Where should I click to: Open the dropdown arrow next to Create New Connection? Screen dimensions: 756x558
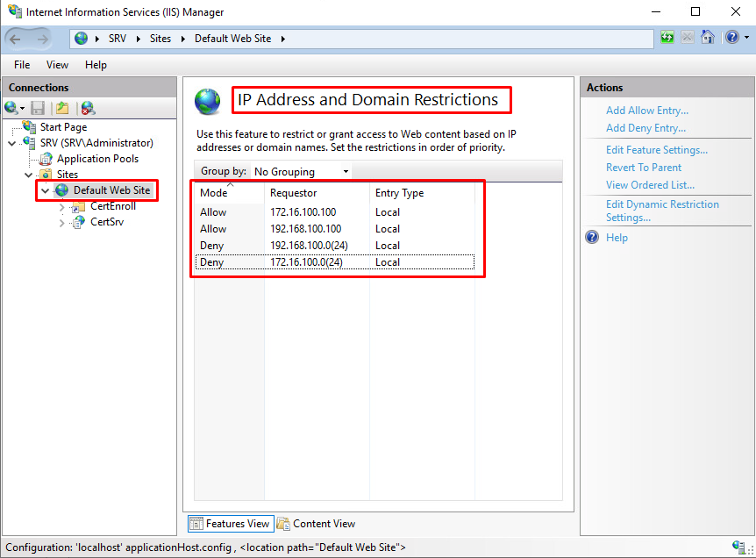click(x=22, y=109)
